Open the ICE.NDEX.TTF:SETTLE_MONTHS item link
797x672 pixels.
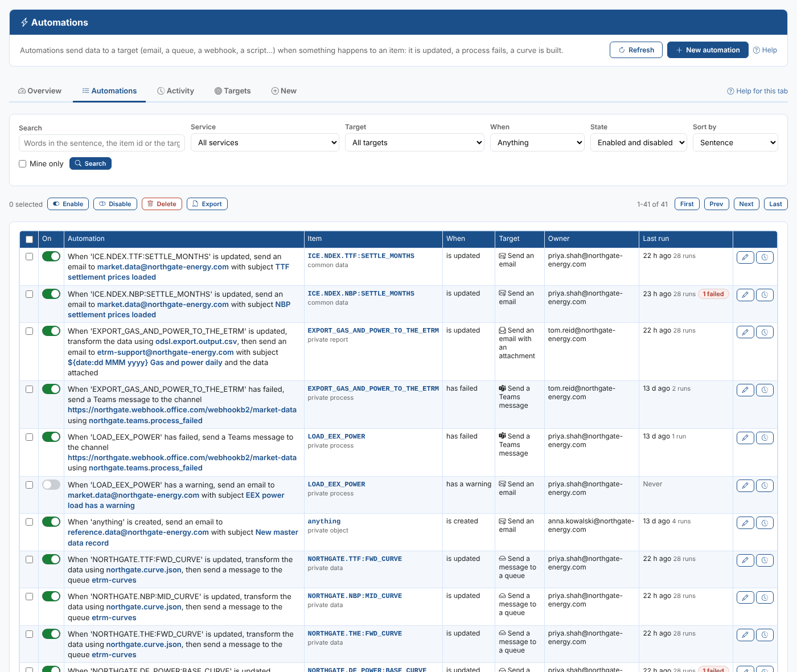tap(361, 256)
